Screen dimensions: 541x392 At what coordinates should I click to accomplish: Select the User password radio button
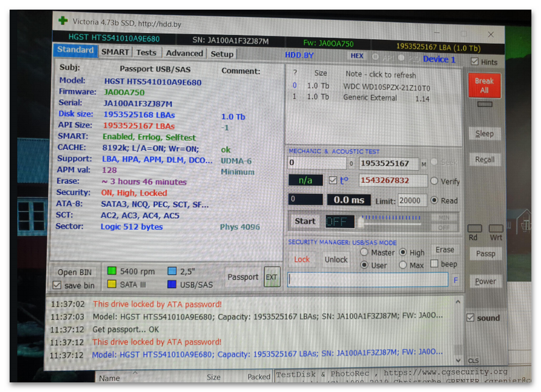tap(364, 265)
